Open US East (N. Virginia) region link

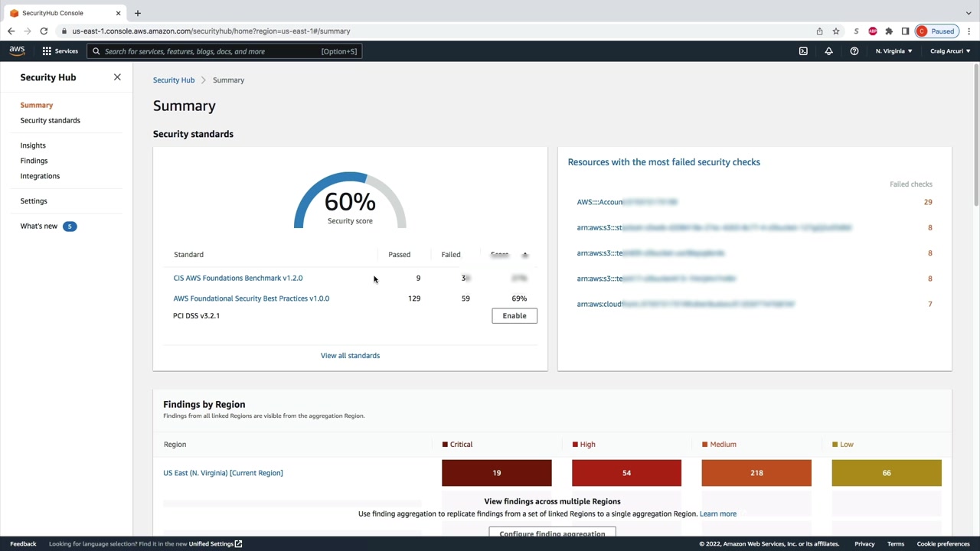pyautogui.click(x=223, y=473)
